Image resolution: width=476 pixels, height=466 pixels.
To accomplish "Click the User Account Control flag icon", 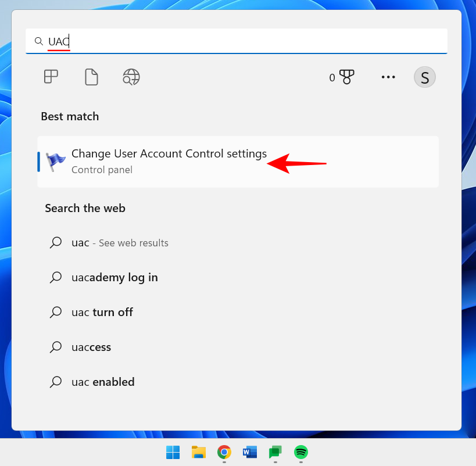I will (55, 161).
